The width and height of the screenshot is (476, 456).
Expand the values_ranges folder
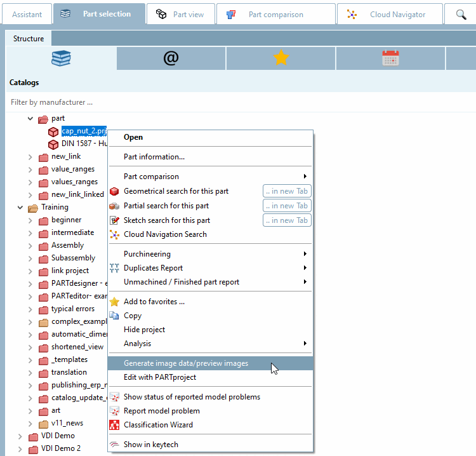30,182
